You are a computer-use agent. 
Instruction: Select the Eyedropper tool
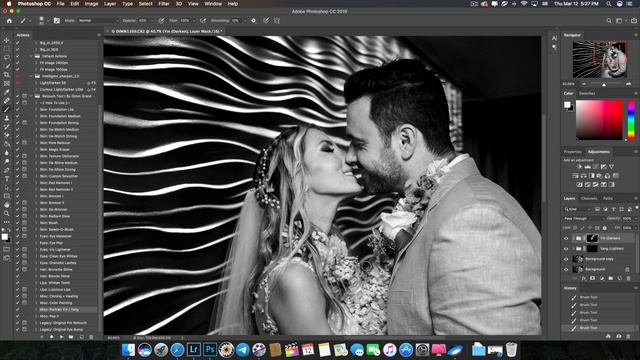click(x=7, y=92)
